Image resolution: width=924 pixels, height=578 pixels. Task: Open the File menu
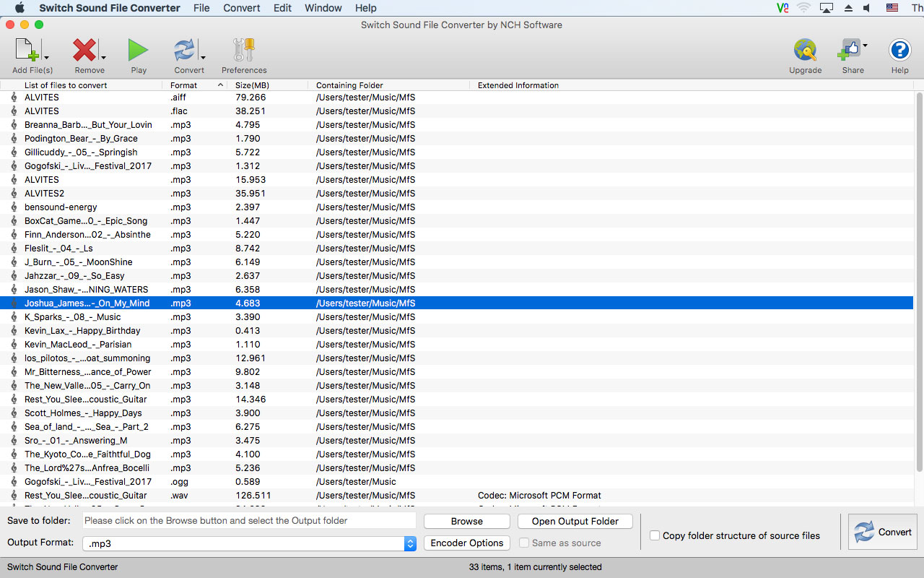pyautogui.click(x=201, y=8)
